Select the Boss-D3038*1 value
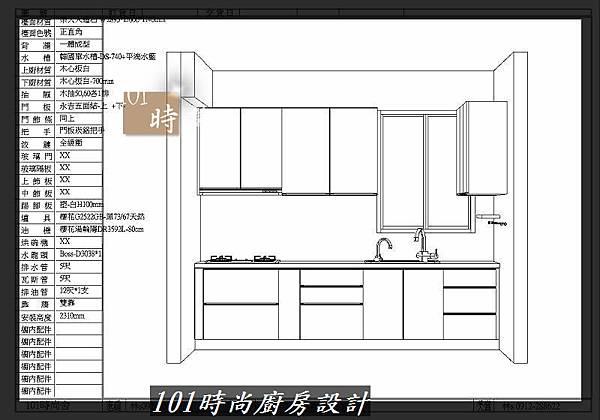 coord(81,254)
